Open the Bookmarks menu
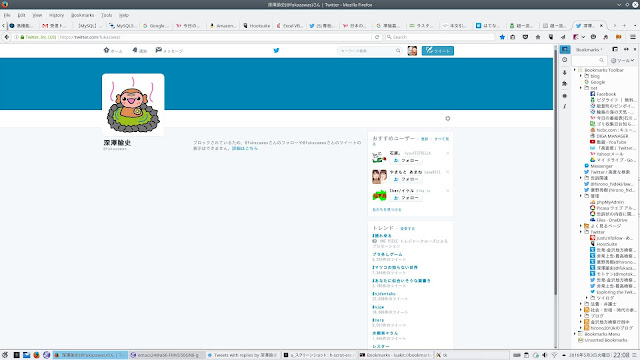 click(x=82, y=15)
